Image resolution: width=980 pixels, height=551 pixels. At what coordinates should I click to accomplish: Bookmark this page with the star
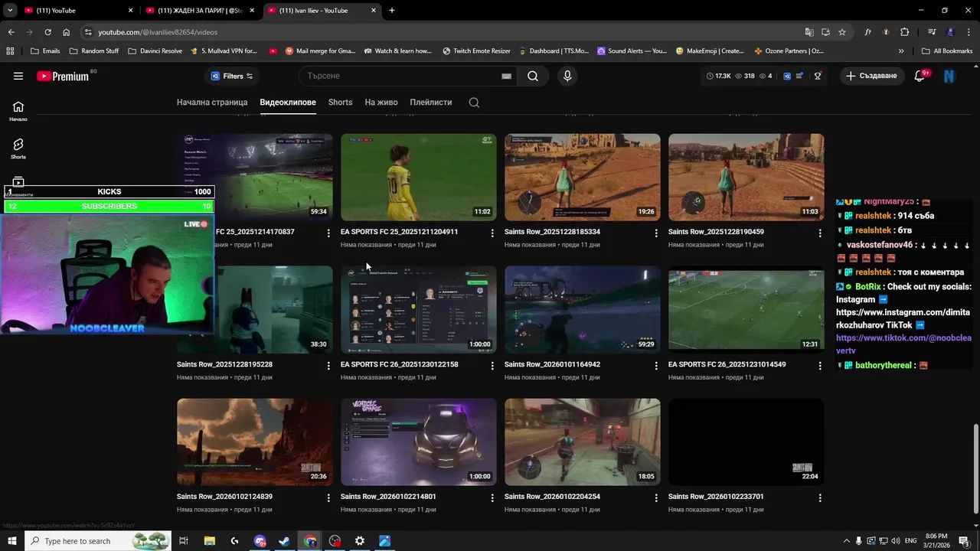click(842, 32)
